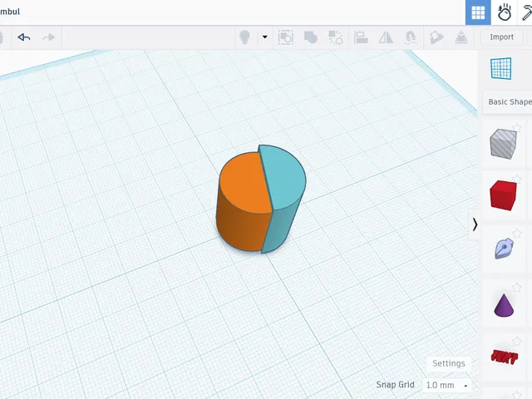This screenshot has height=399, width=532.
Task: Toggle show all hidden objects lightbulb
Action: point(244,37)
